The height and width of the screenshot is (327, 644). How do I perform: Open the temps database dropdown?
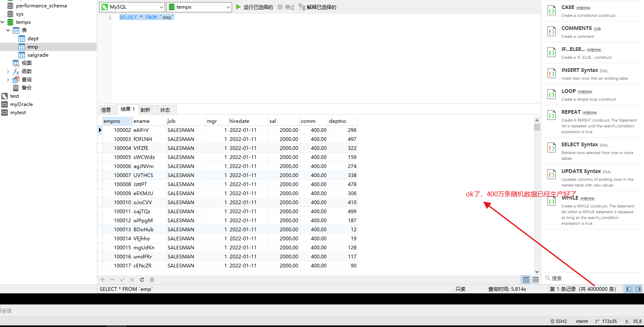[199, 7]
